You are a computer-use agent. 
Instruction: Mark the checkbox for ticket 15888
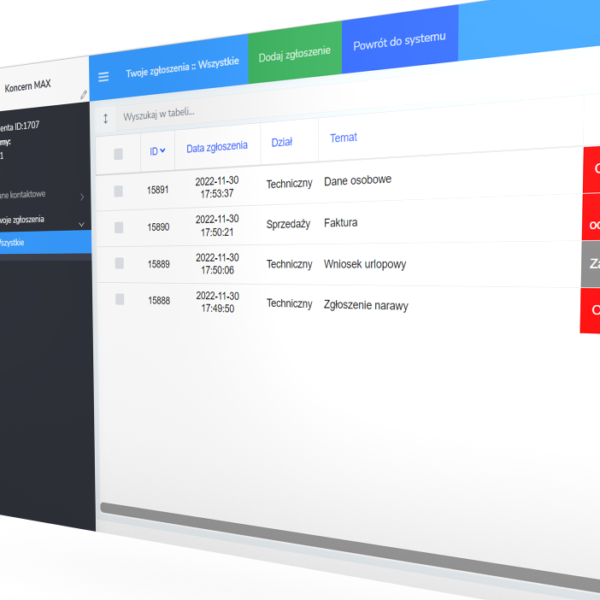coord(118,300)
